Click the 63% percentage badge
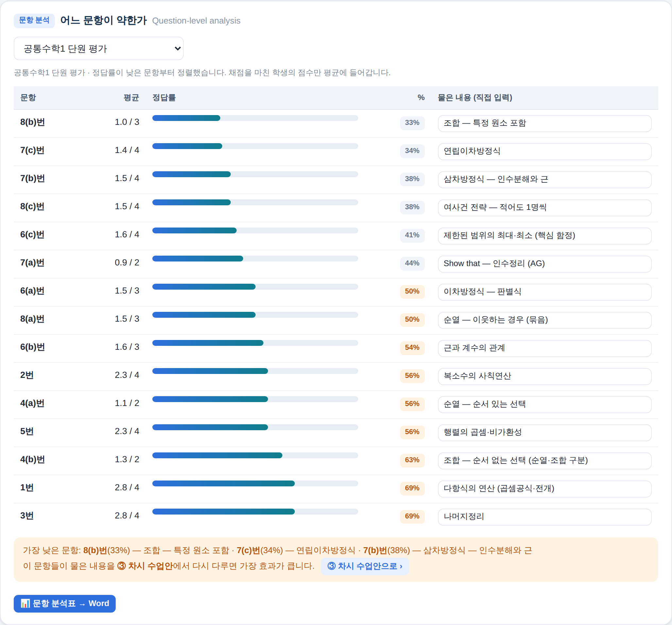 pyautogui.click(x=412, y=460)
